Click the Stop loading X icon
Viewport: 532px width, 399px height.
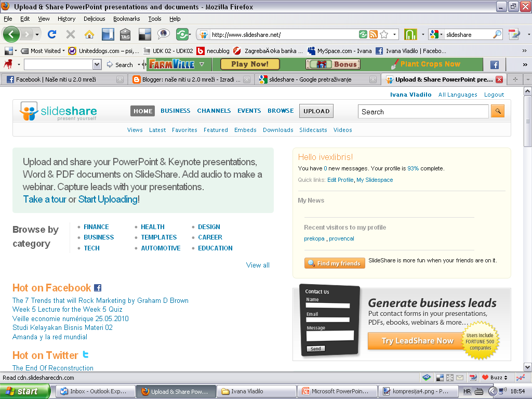tap(71, 34)
